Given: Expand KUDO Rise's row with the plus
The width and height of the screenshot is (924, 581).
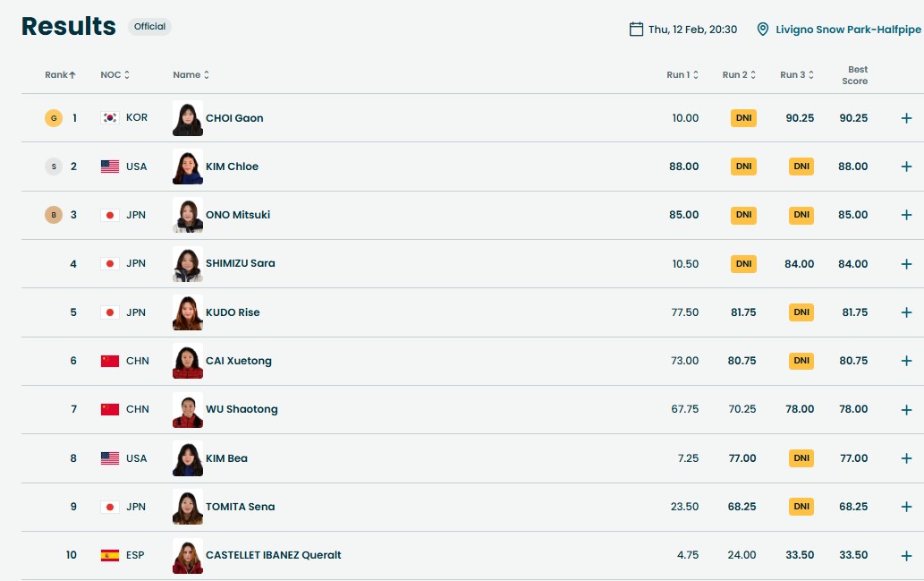Looking at the screenshot, I should click(906, 312).
